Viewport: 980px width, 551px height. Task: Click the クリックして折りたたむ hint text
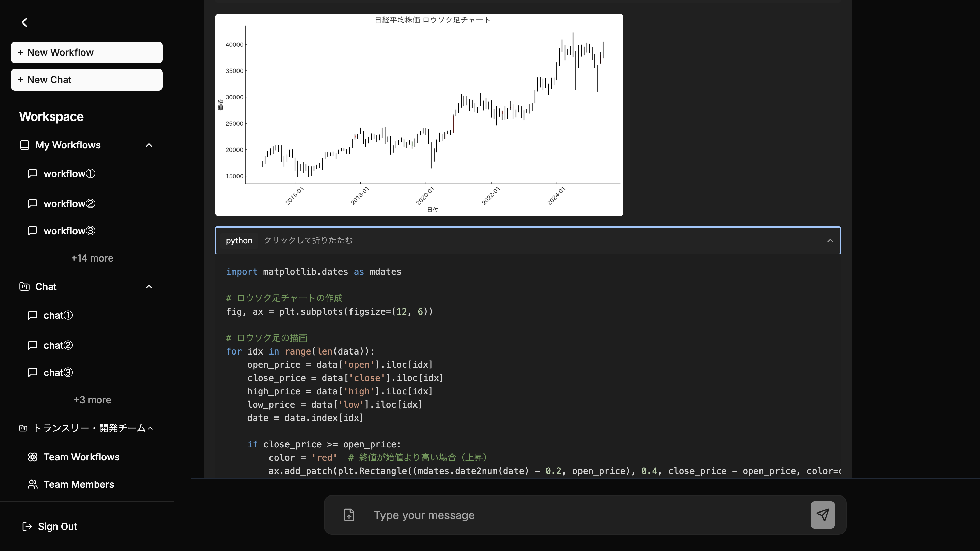(x=308, y=240)
